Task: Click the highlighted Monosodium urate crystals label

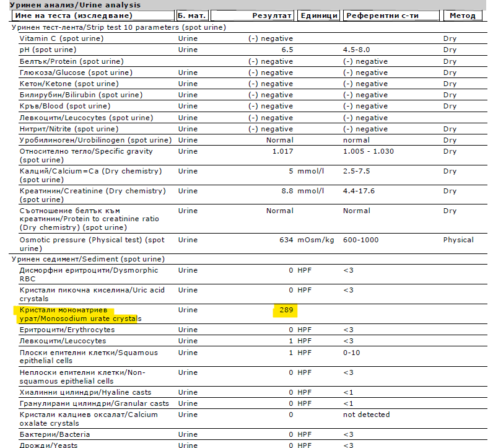Action: (77, 314)
